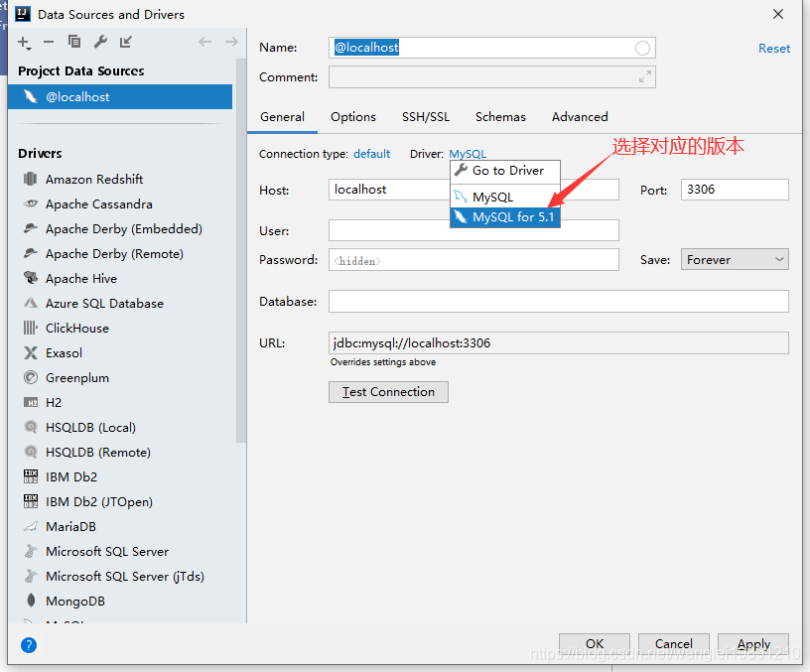The image size is (810, 672).
Task: Open help with question mark icon
Action: coord(29,645)
